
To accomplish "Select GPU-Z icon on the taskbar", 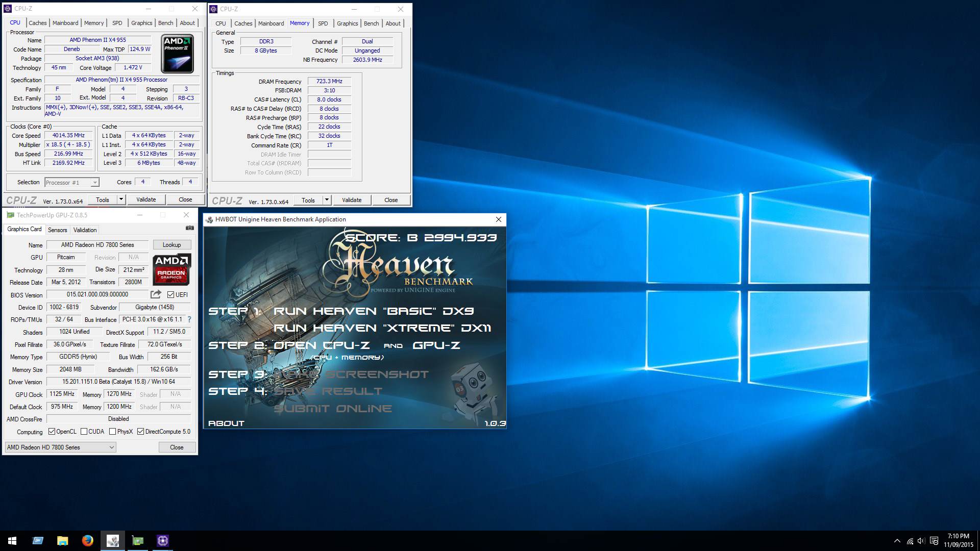I will (x=137, y=541).
